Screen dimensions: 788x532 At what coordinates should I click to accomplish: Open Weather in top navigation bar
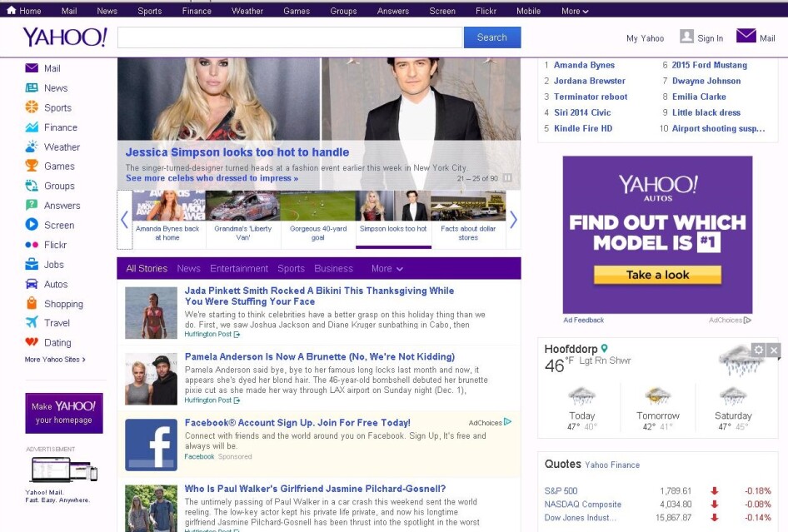(x=247, y=11)
